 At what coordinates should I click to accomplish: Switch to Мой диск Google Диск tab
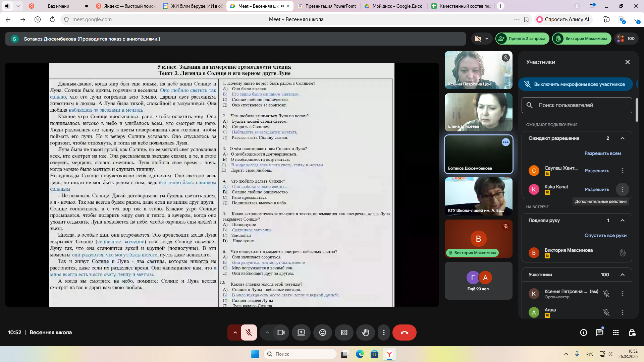[397, 6]
